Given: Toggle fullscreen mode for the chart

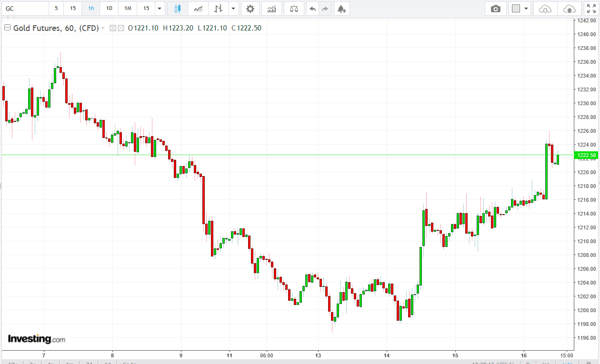Looking at the screenshot, I should coord(590,9).
